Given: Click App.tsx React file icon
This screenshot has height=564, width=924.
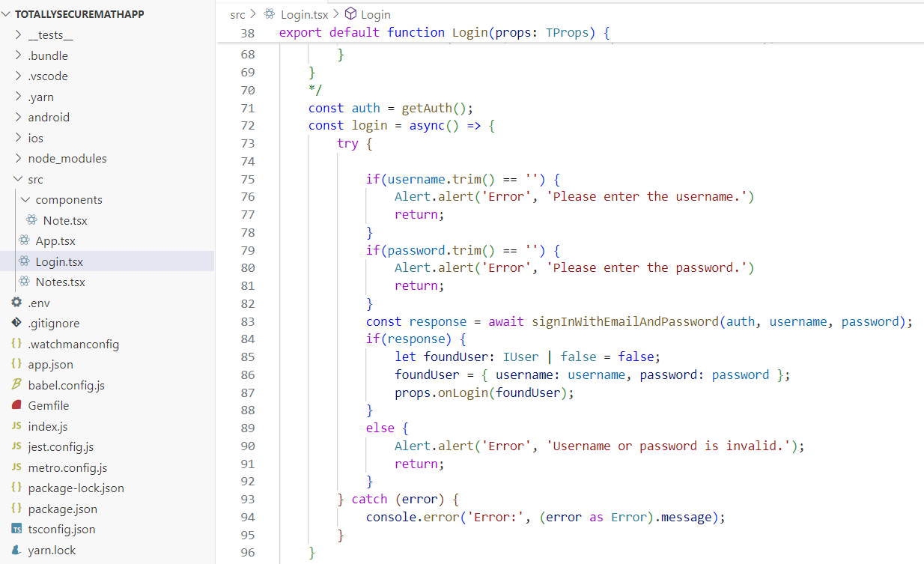Looking at the screenshot, I should 24,241.
